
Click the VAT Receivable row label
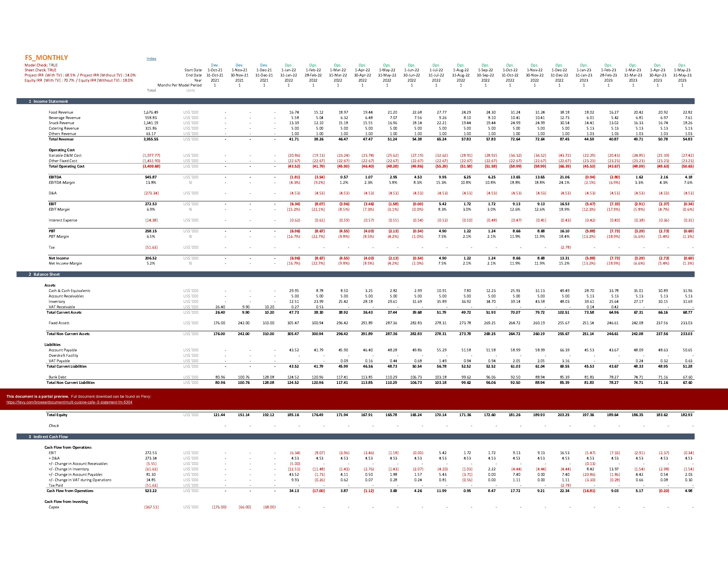[62, 307]
